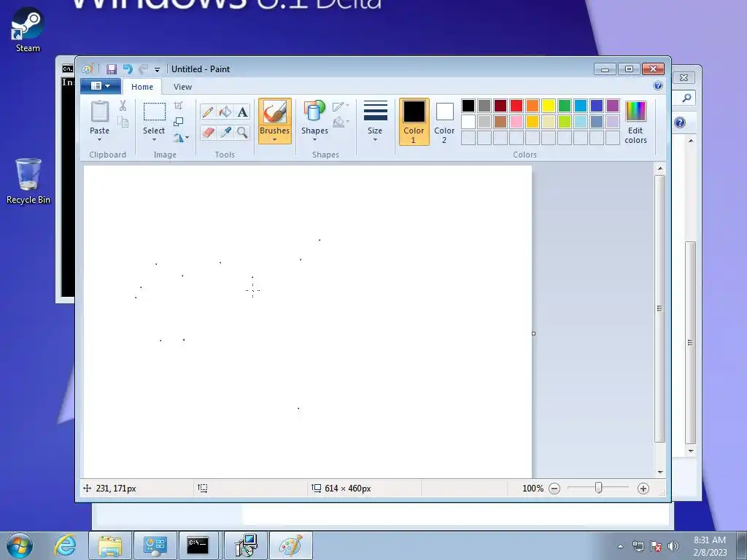Click the volume speaker tray icon
The height and width of the screenshot is (560, 747).
[673, 546]
